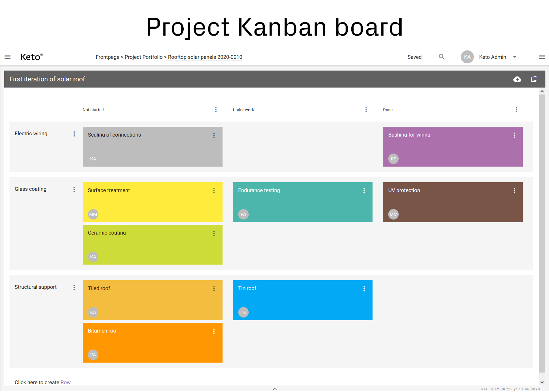Open Rooftop solar panels 2020-0010 link

205,57
